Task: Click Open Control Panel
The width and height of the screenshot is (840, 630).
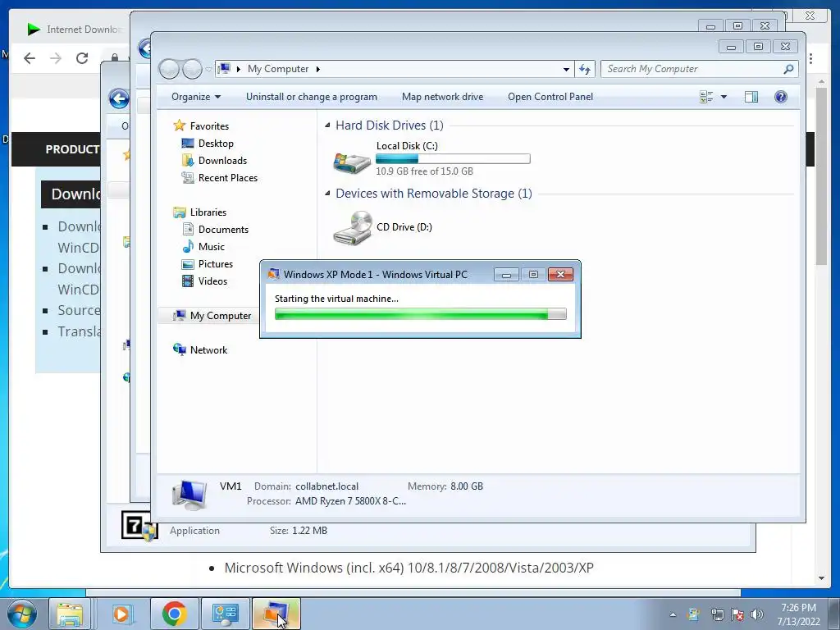Action: (x=550, y=97)
